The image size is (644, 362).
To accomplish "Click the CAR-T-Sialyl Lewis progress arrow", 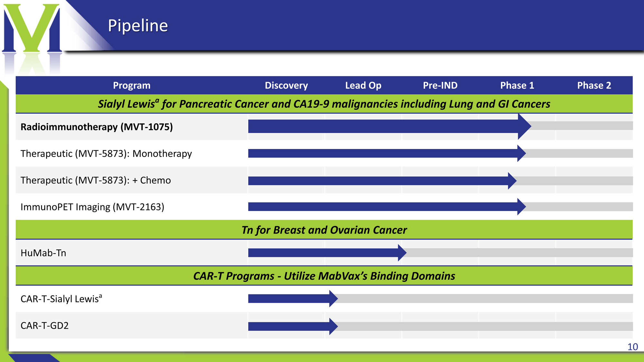I will (293, 299).
